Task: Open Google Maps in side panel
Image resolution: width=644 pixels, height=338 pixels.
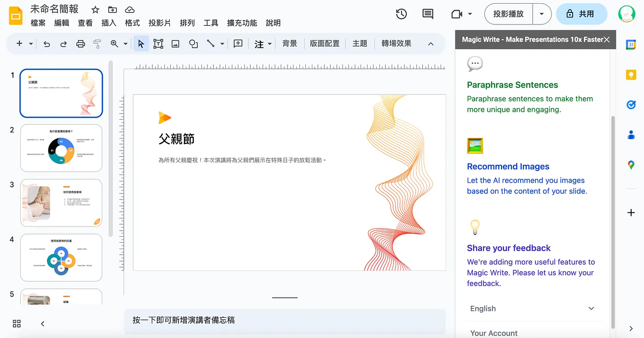Action: click(631, 165)
